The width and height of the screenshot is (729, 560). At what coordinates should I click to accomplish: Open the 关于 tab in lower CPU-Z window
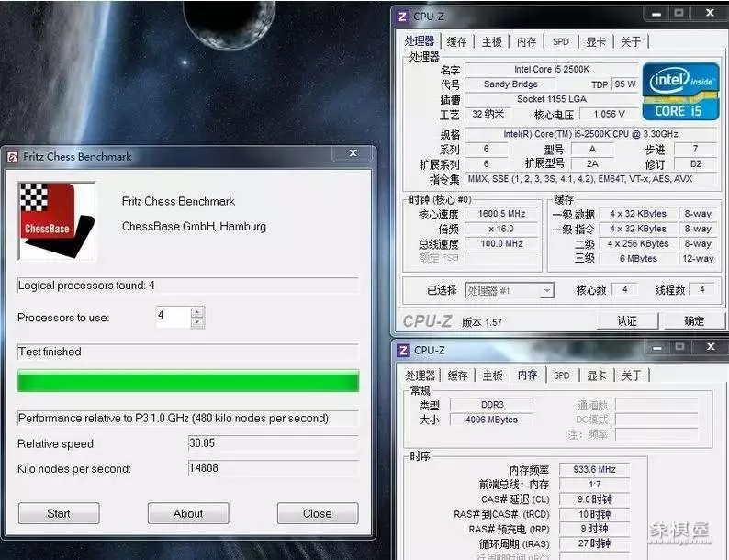pyautogui.click(x=632, y=375)
